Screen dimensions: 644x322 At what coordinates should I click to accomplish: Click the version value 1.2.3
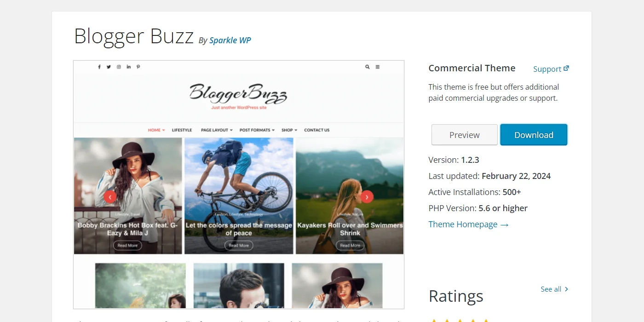pyautogui.click(x=470, y=160)
